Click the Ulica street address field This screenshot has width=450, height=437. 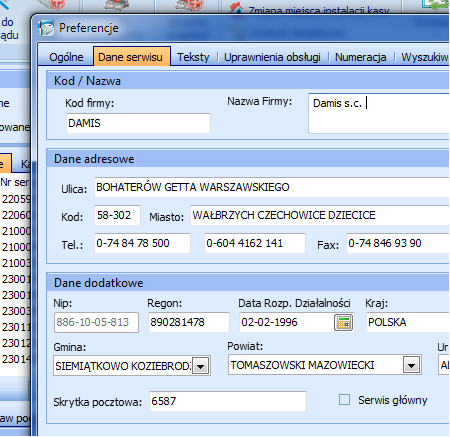[272, 187]
